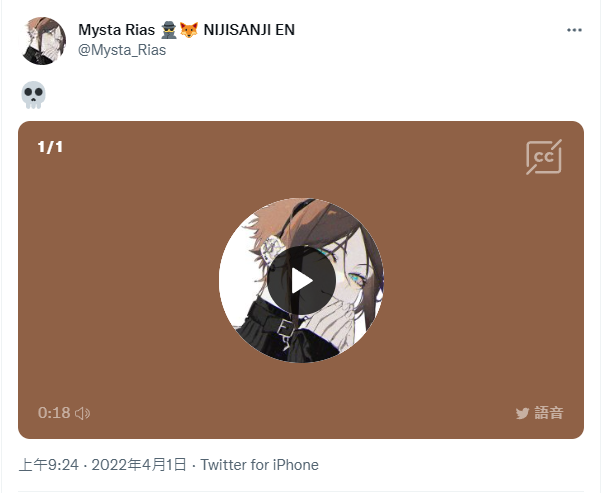Open Mysta Rias profile avatar
The height and width of the screenshot is (493, 602).
(x=43, y=40)
